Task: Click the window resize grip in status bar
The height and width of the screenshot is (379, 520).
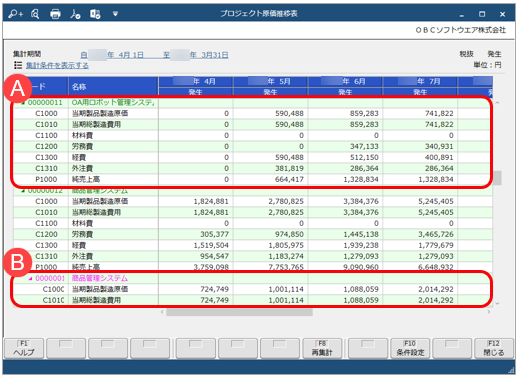Action: (511, 370)
